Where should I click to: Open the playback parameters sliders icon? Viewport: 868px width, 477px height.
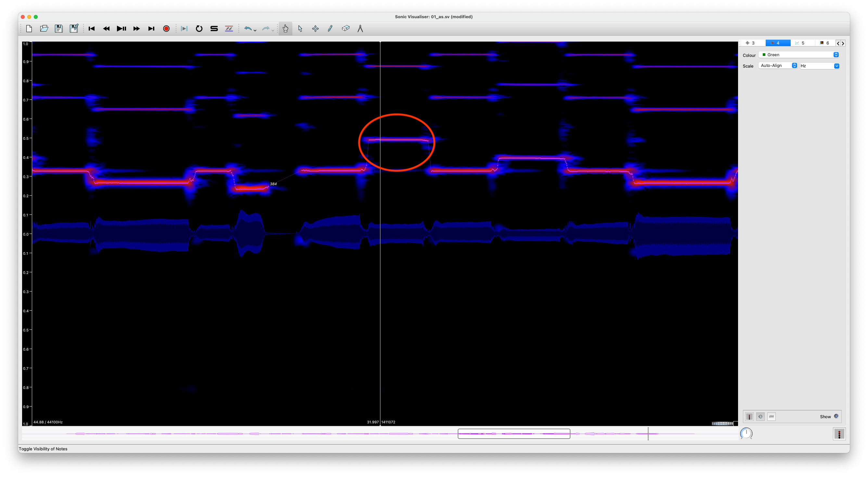click(x=771, y=417)
